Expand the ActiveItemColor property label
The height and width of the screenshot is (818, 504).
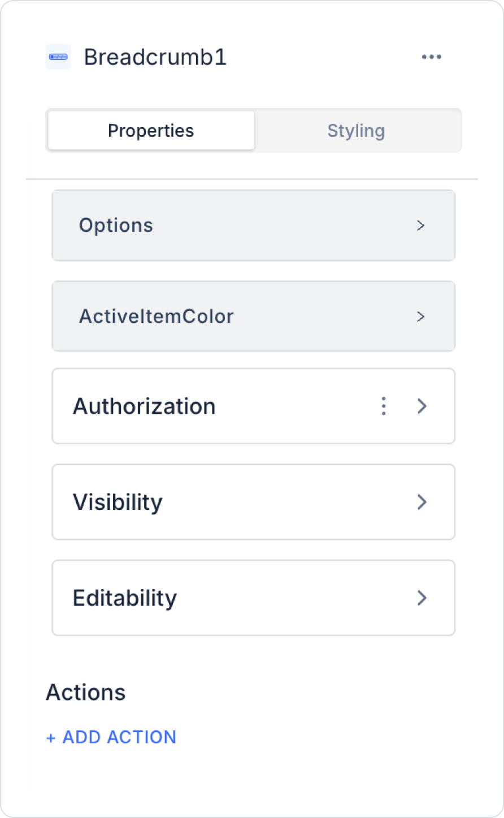pyautogui.click(x=156, y=317)
